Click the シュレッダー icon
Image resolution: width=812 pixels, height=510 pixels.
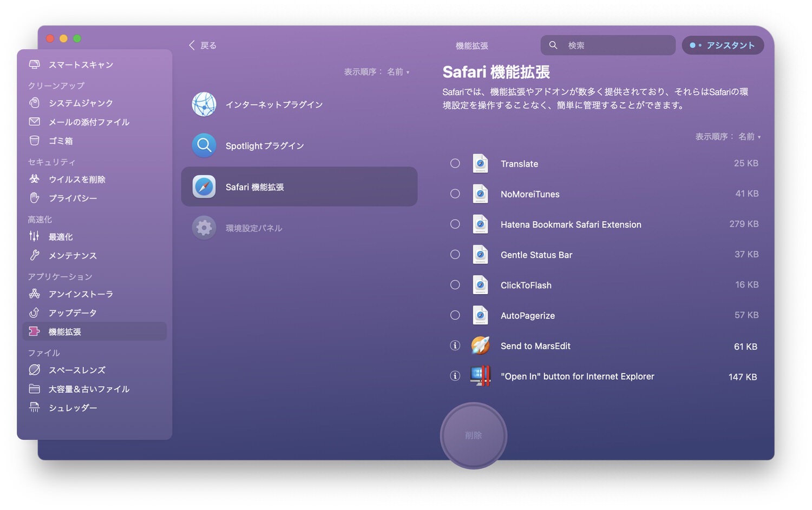point(34,407)
